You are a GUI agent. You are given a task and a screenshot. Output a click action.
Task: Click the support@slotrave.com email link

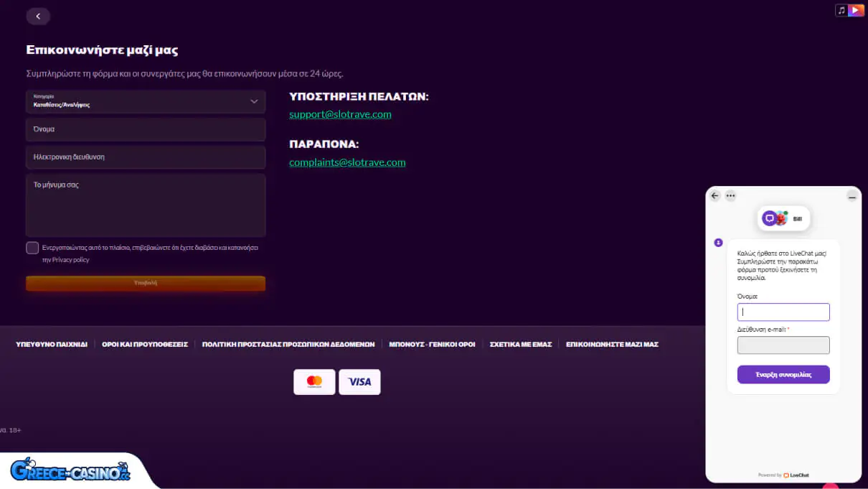(x=340, y=114)
